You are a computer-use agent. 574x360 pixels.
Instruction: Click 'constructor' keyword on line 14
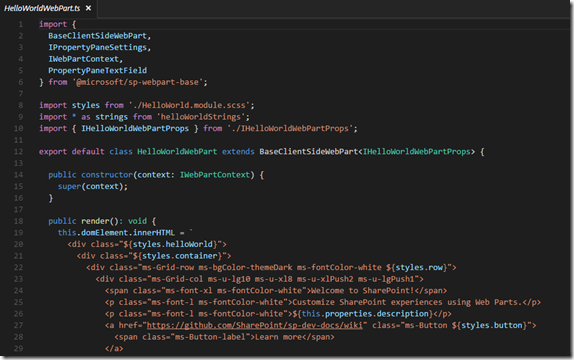(107, 175)
